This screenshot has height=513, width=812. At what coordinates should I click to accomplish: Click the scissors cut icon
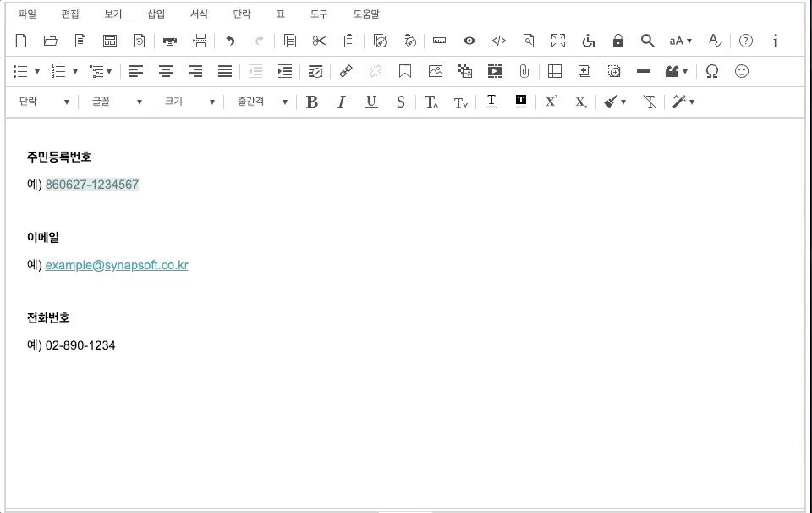pos(319,41)
